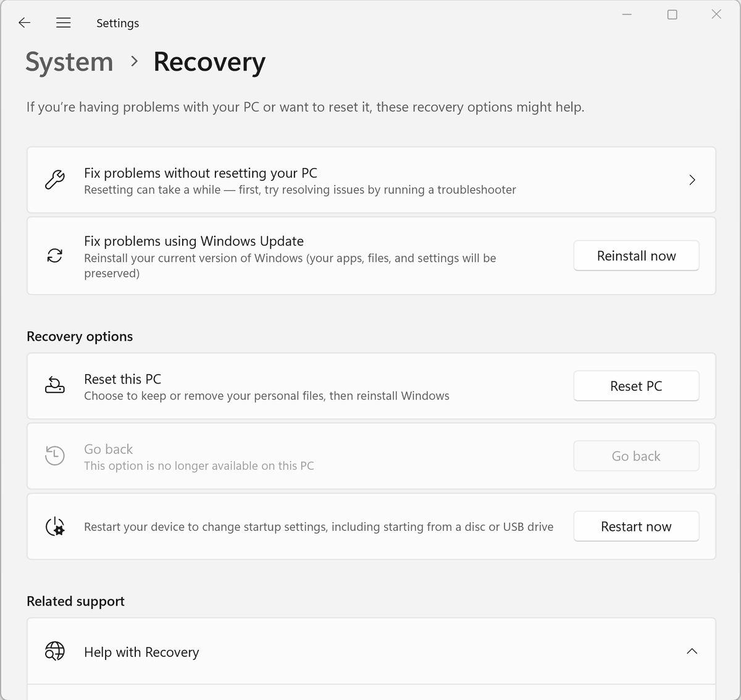Click the globe icon beside Help with Recovery
This screenshot has height=700, width=741.
(x=54, y=651)
